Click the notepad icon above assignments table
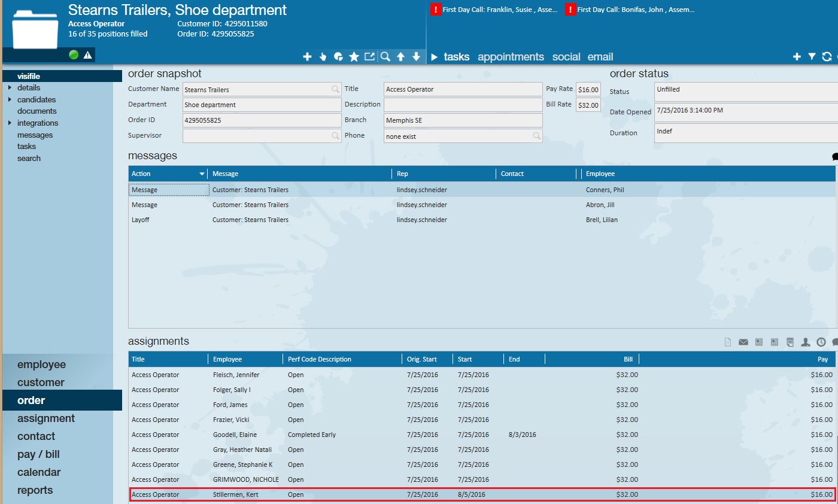838x504 pixels. [790, 342]
